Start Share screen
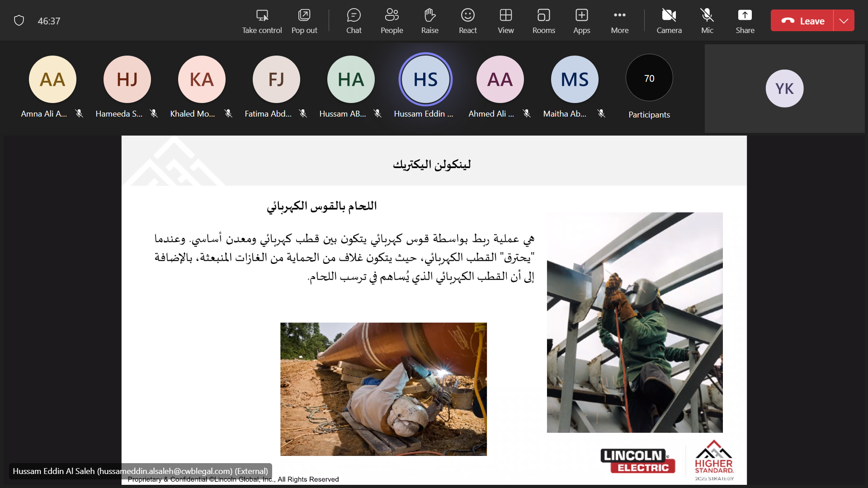 pos(745,21)
